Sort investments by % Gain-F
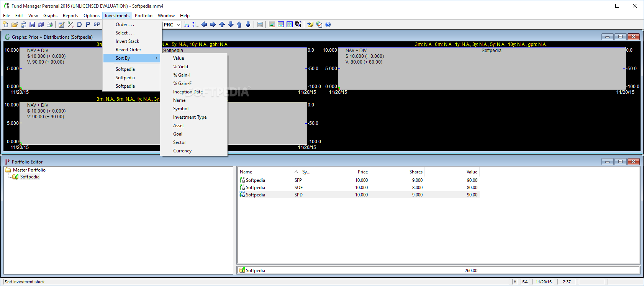 pos(194,83)
